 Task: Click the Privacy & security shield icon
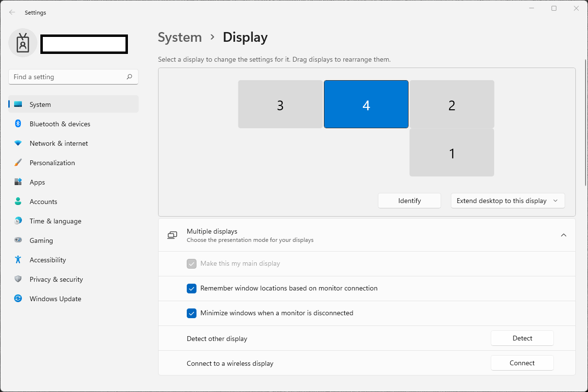click(x=18, y=279)
